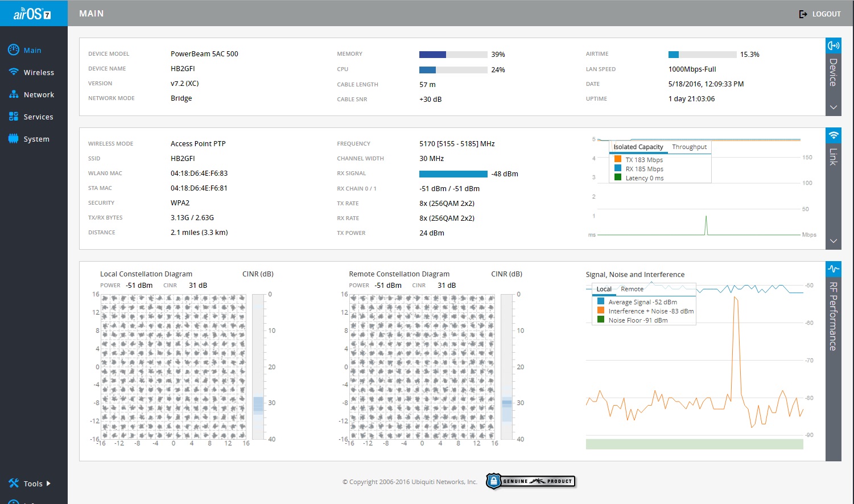This screenshot has height=504, width=854.
Task: Click the Genuine Product badge
Action: (x=530, y=481)
